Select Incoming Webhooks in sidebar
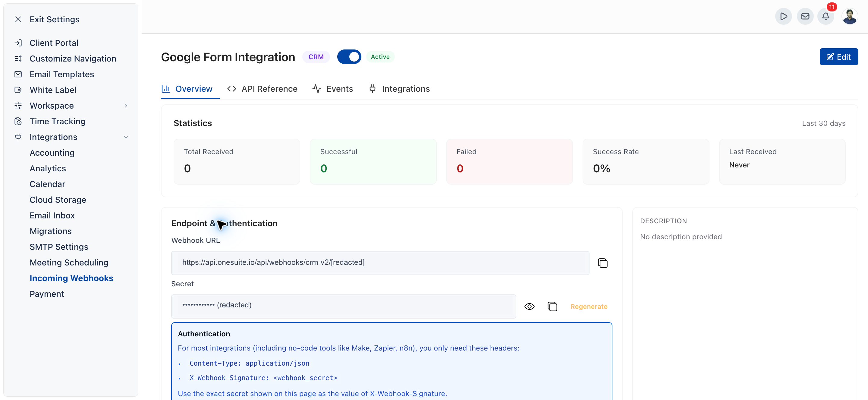 pyautogui.click(x=71, y=278)
